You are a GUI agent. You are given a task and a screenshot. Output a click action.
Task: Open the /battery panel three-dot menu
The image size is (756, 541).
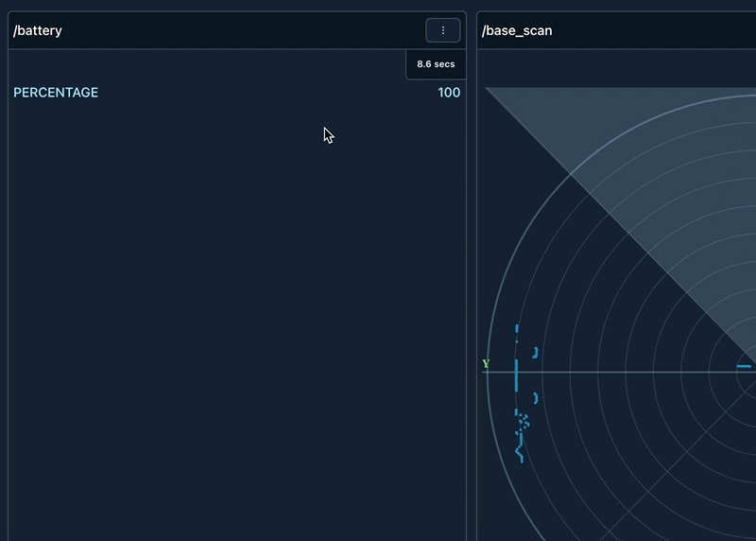442,30
